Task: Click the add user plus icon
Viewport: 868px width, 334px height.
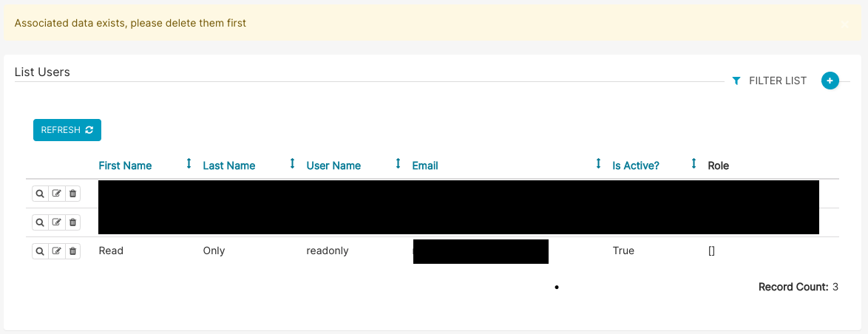Action: [x=830, y=81]
